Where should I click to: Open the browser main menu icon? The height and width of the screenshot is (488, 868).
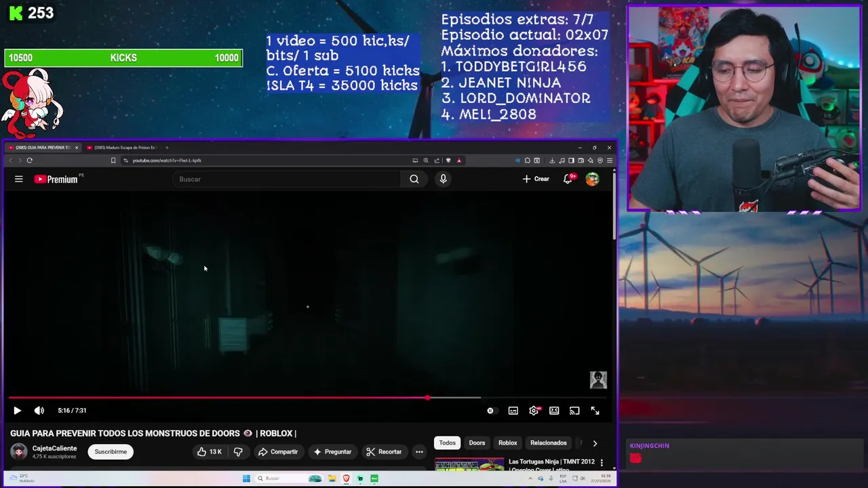click(610, 161)
